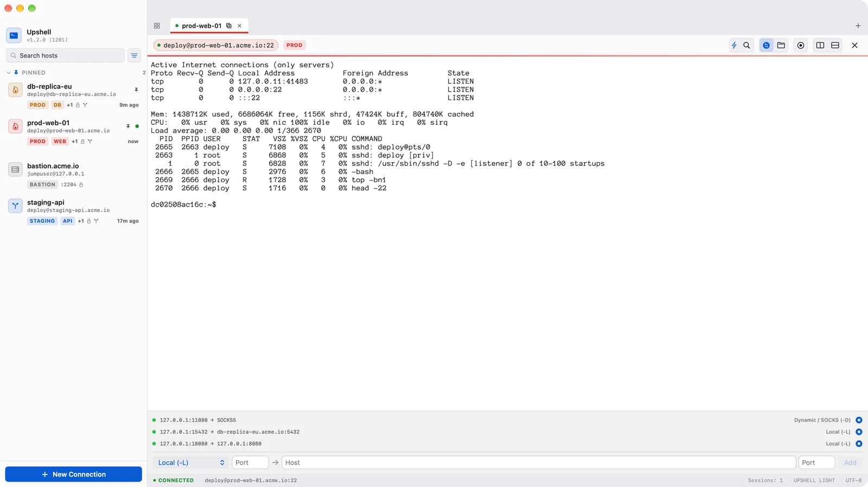
Task: Add a new session tab with plus
Action: 858,25
